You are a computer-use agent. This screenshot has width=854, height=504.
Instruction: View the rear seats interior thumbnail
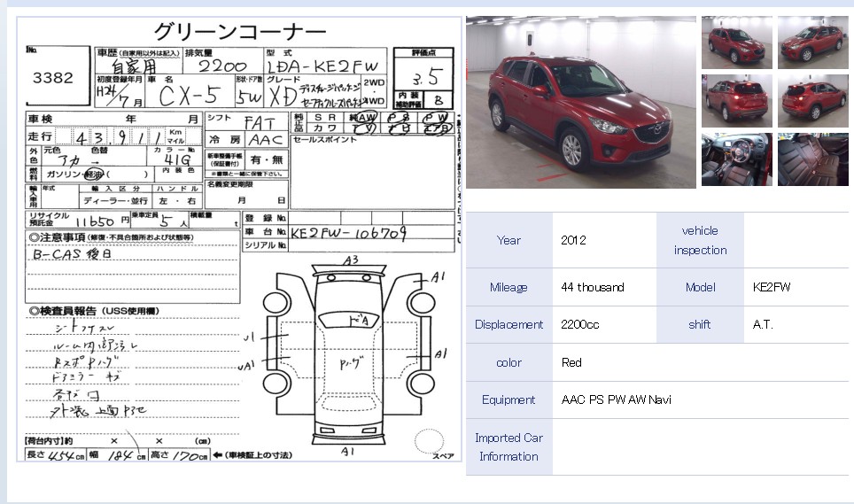[812, 159]
